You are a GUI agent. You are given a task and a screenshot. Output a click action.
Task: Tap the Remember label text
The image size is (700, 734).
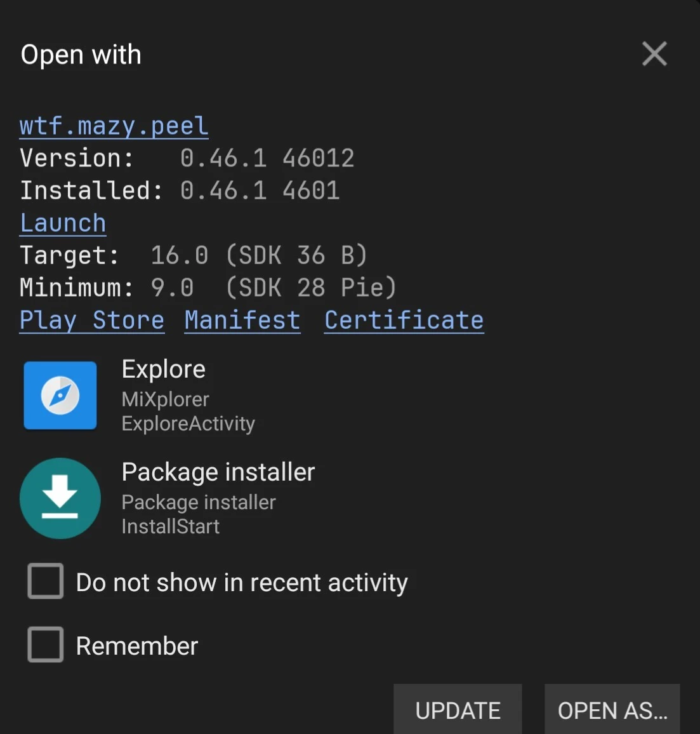click(x=136, y=646)
